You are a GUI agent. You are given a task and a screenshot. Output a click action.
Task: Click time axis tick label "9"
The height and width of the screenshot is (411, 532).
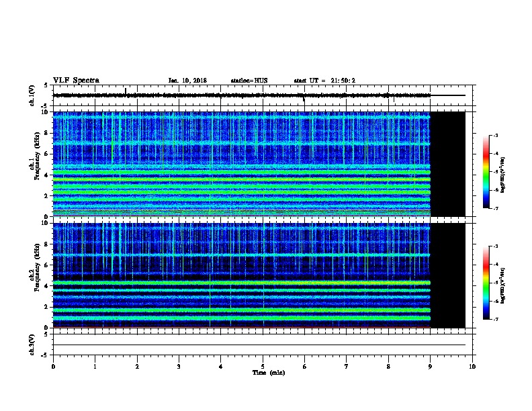click(430, 367)
